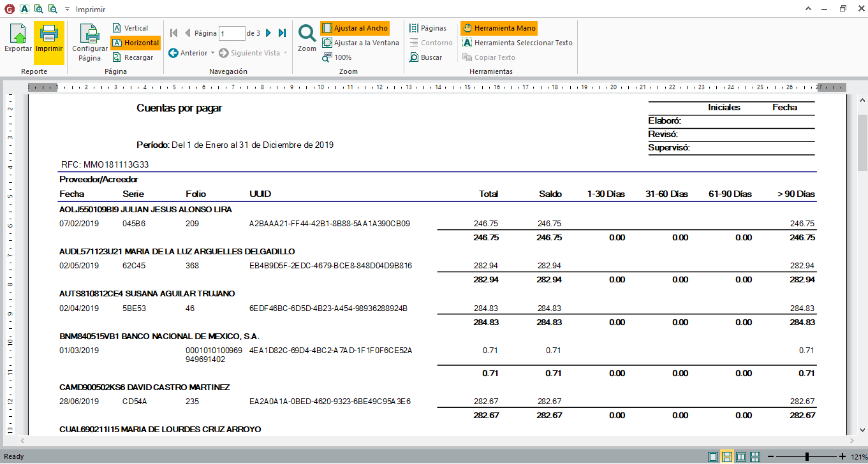This screenshot has width=868, height=464.
Task: Jump to the last page
Action: (283, 33)
